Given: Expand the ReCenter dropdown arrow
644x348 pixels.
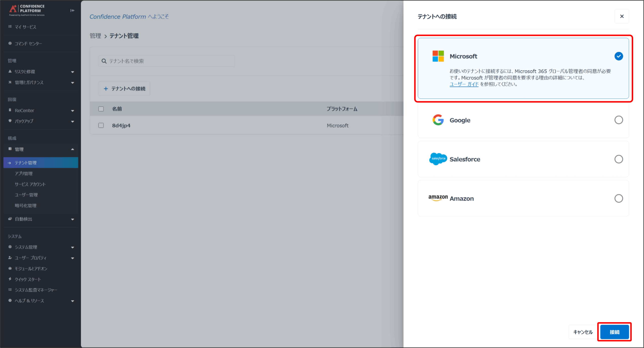Looking at the screenshot, I should pos(72,111).
